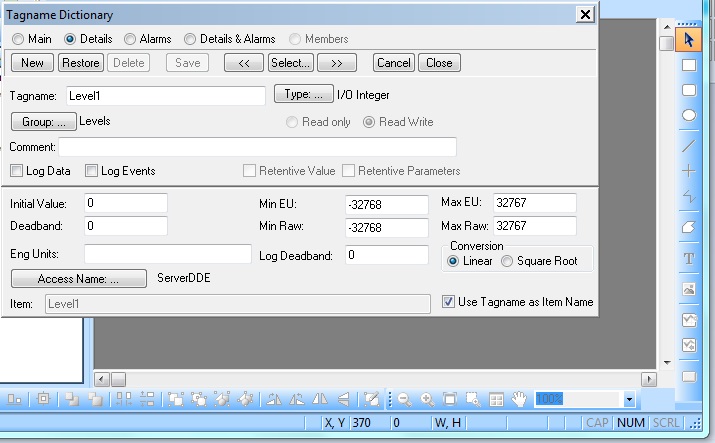715x443 pixels.
Task: Open the Type selection dialog button
Action: pyautogui.click(x=303, y=95)
